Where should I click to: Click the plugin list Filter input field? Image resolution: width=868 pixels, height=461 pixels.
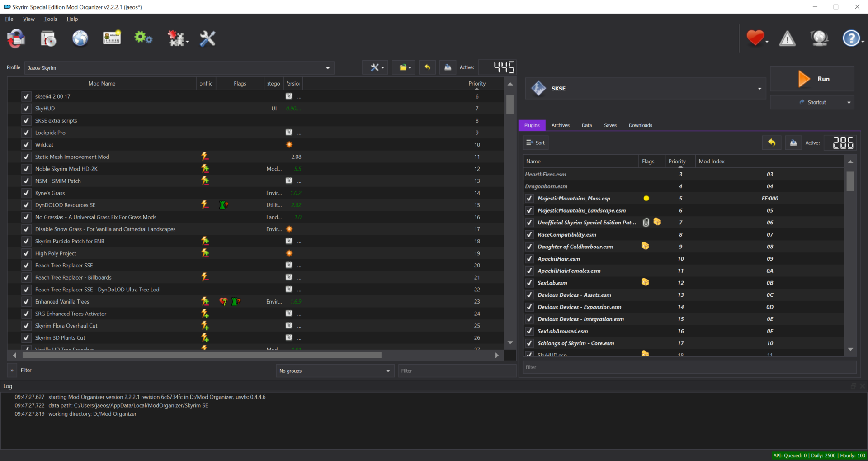coord(689,367)
